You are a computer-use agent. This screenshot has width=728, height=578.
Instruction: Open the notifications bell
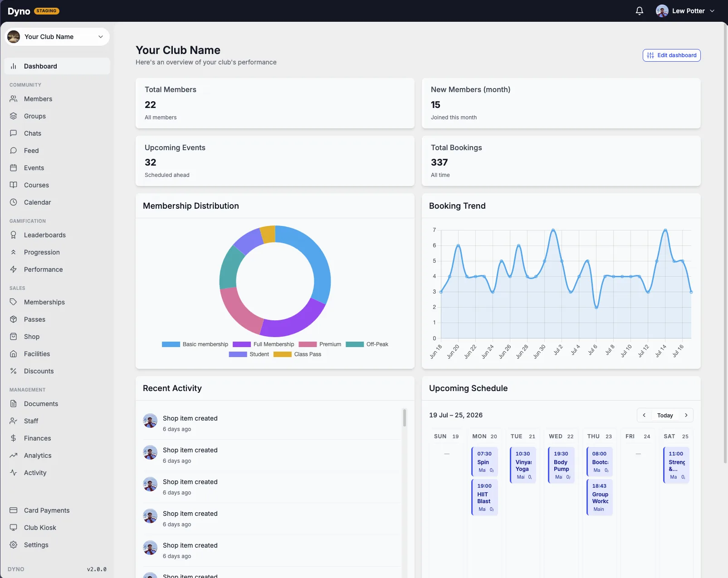click(640, 11)
